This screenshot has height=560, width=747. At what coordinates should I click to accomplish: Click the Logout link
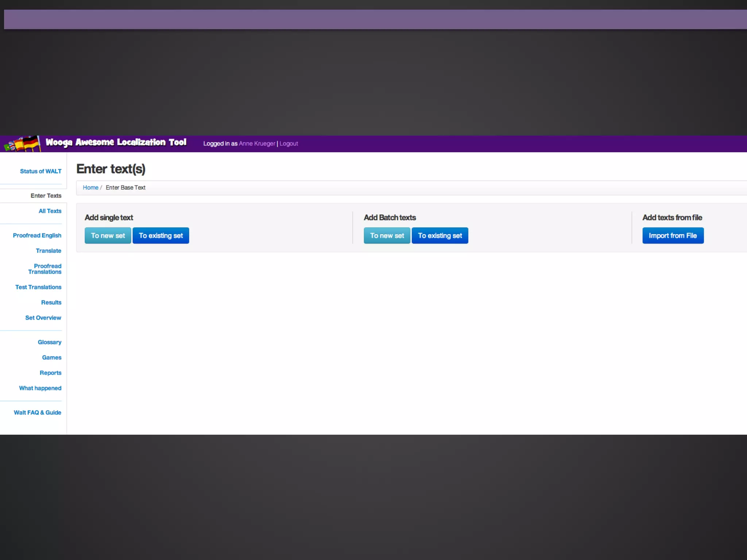click(x=289, y=144)
